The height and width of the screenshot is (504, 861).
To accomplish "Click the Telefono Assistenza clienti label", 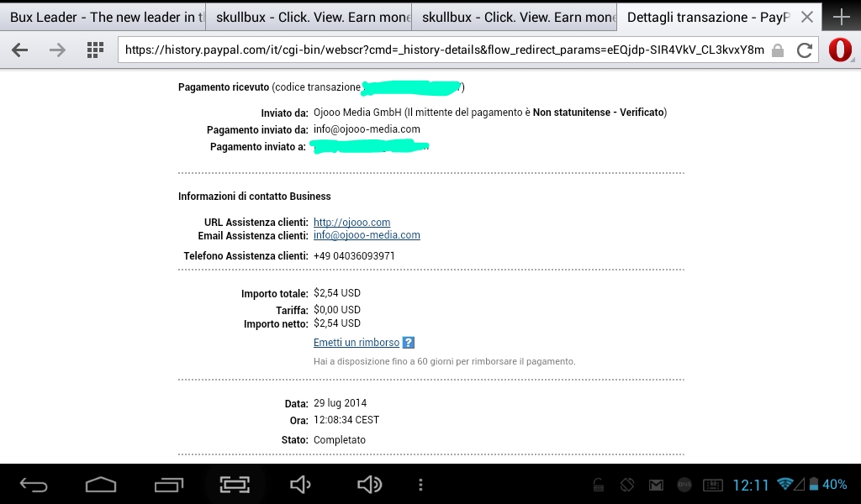I will coord(246,256).
